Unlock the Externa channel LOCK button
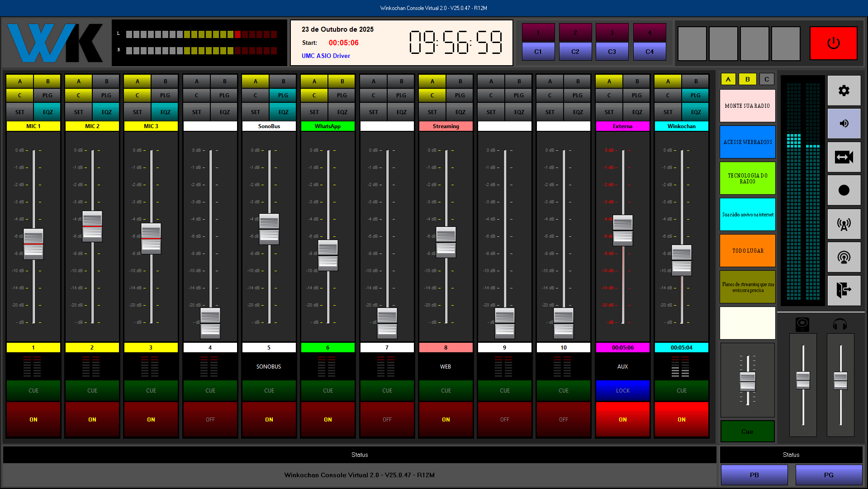 pyautogui.click(x=622, y=390)
